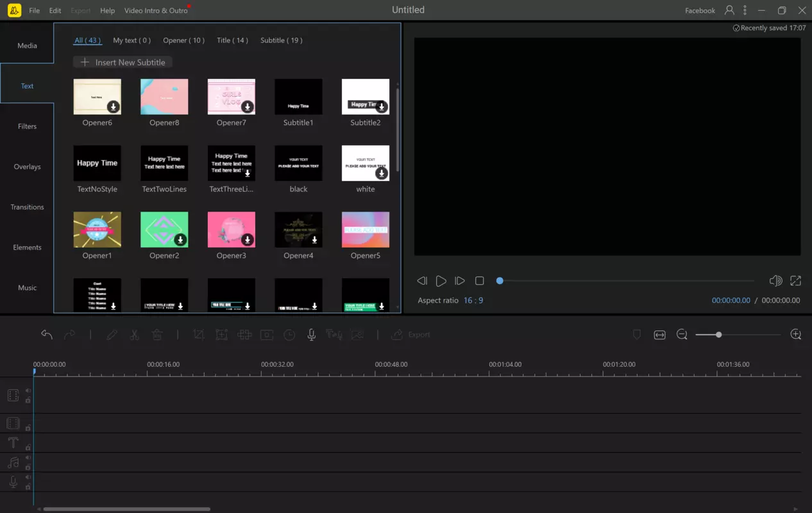
Task: Switch to the Filters sidebar tab
Action: pyautogui.click(x=27, y=126)
